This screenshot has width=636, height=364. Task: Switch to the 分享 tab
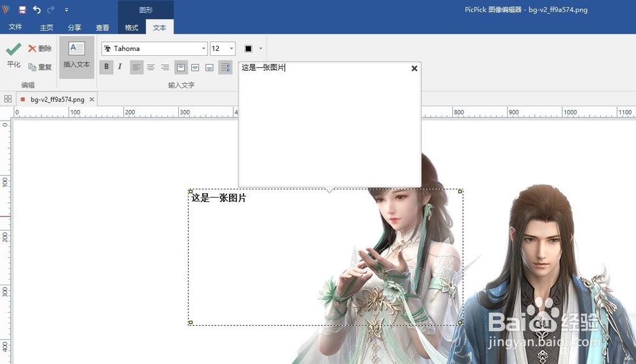click(74, 27)
